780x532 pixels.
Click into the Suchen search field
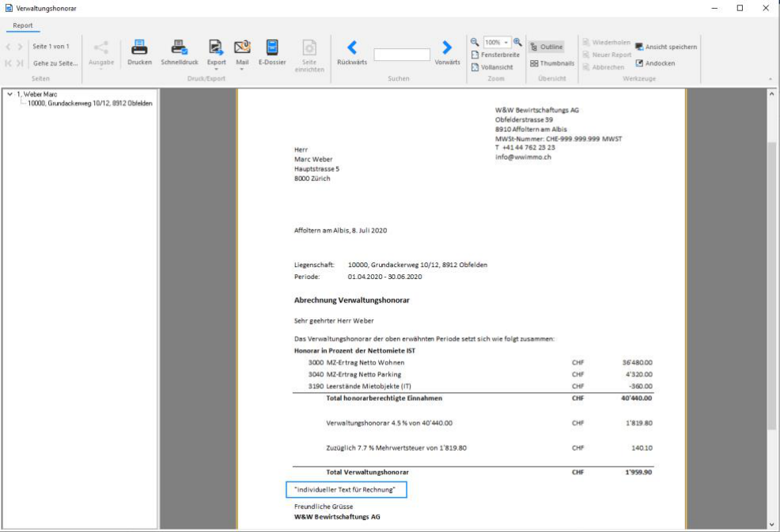tap(402, 55)
